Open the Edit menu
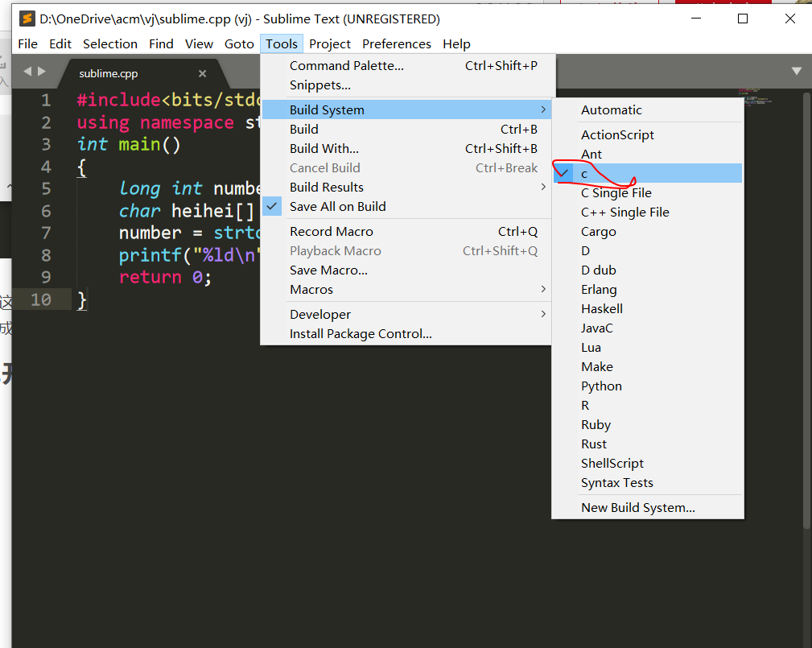Screen dimensions: 812x648 coord(60,44)
